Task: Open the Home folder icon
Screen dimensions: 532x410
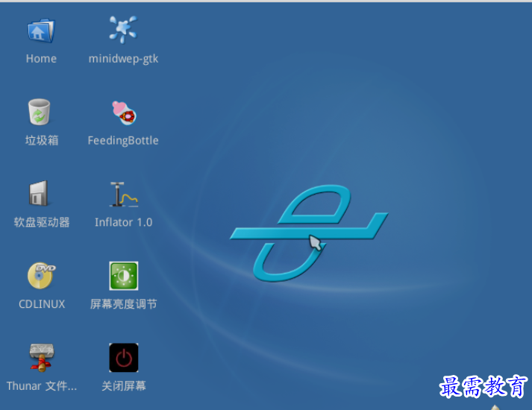Action: (41, 31)
